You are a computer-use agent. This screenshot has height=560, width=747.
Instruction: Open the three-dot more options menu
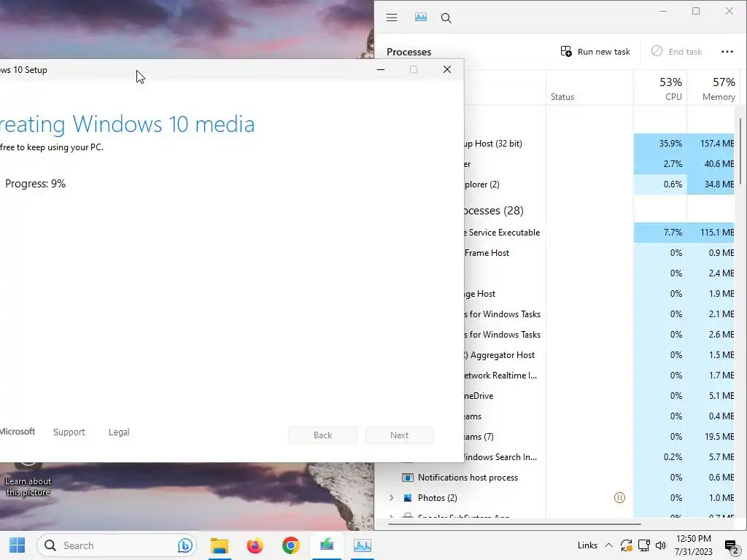pyautogui.click(x=727, y=52)
